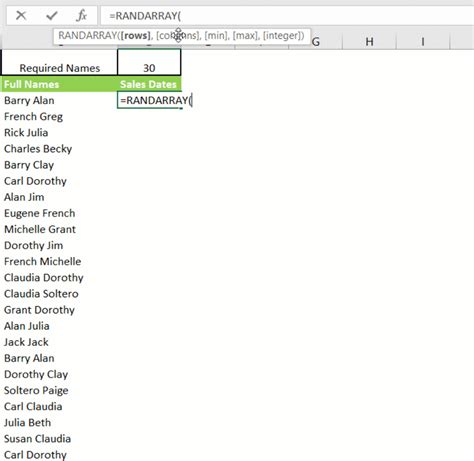Select the Dorothy Clay cell
Viewport: 474px width, 461px height.
(59, 374)
